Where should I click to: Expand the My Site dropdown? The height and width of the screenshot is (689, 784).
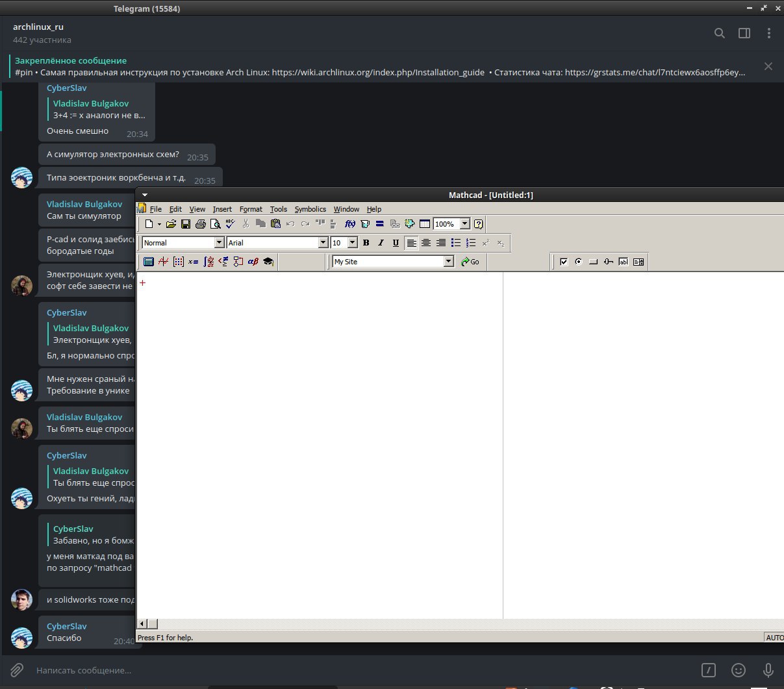[448, 262]
